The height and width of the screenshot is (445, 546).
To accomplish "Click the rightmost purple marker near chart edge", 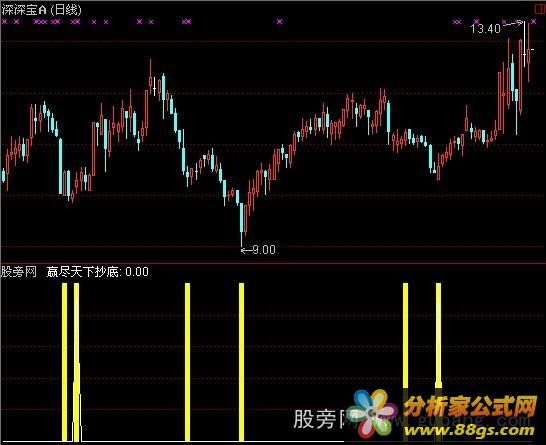I will [x=533, y=22].
